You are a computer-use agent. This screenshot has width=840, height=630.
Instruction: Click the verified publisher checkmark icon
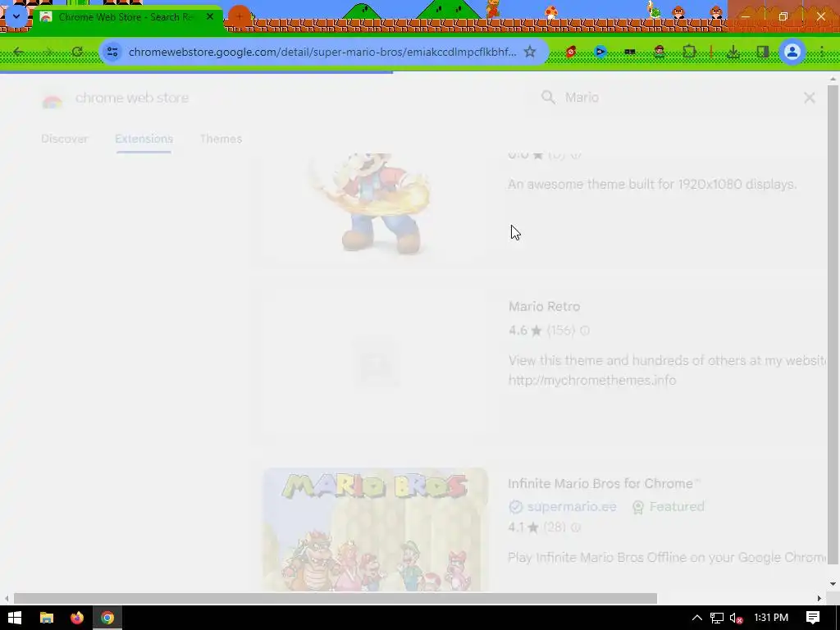(515, 507)
